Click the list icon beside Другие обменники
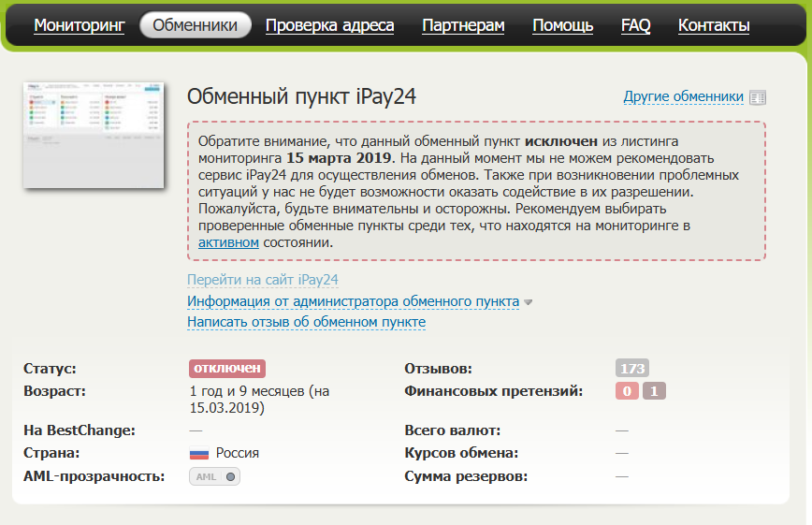Screen dimensions: 812x525 (758, 97)
